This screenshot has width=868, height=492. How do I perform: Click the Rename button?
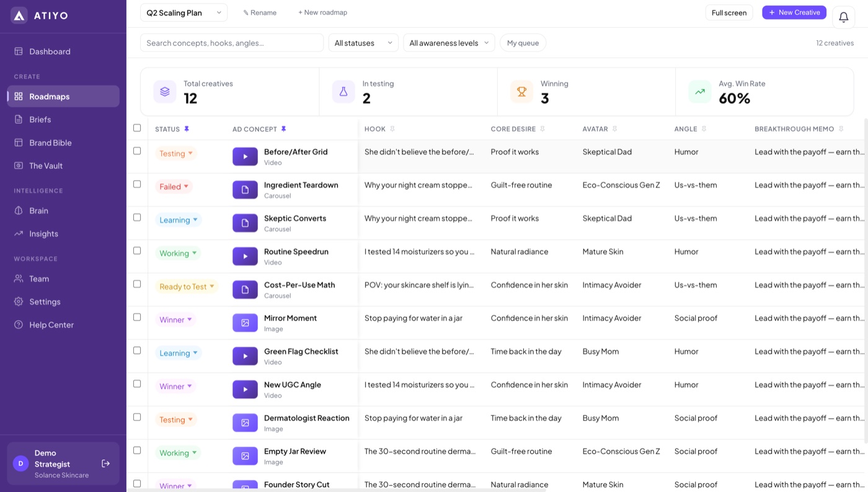click(260, 12)
